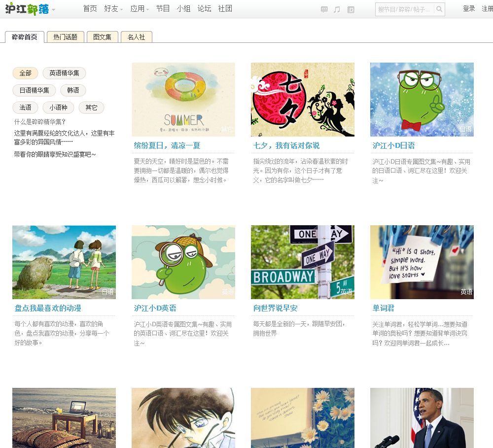Switch to the 图文集 tab
The image size is (493, 448).
point(102,37)
